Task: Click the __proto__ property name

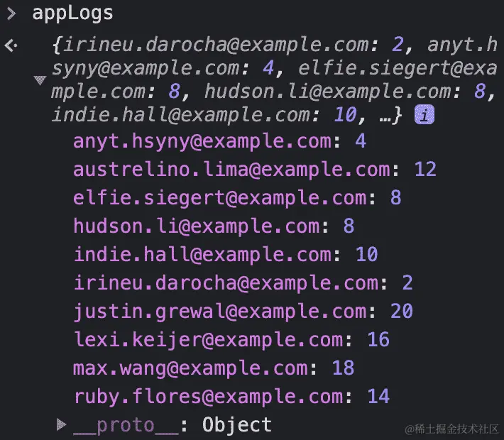Action: [126, 425]
